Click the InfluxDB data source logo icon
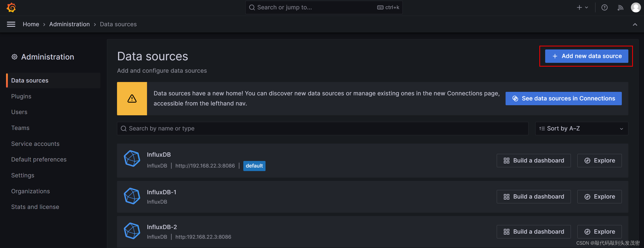This screenshot has height=248, width=644. [132, 158]
